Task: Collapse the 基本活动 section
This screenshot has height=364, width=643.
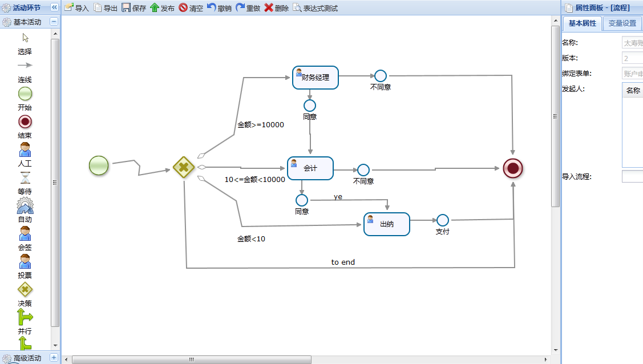Action: (54, 22)
